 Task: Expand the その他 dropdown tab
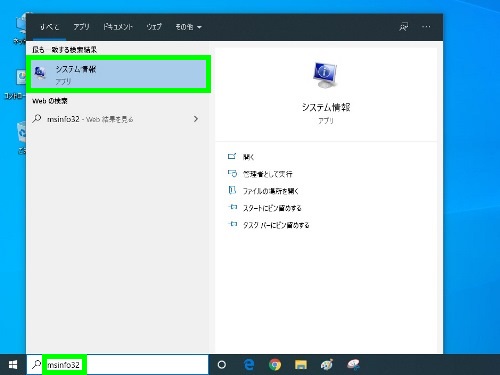(188, 27)
